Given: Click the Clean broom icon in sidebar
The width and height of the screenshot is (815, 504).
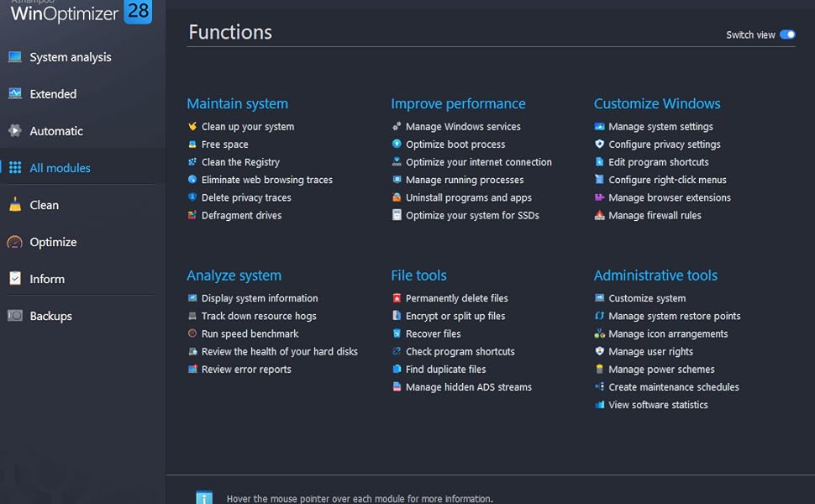Looking at the screenshot, I should tap(15, 205).
